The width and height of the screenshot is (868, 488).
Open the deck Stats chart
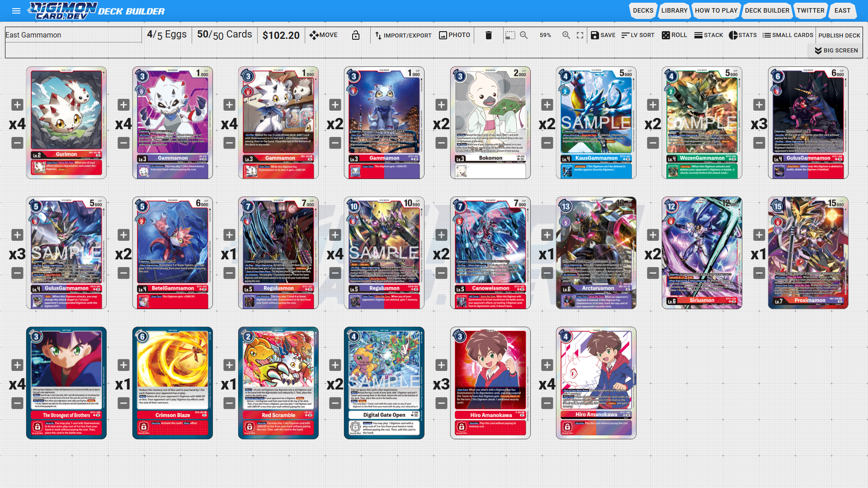coord(742,35)
